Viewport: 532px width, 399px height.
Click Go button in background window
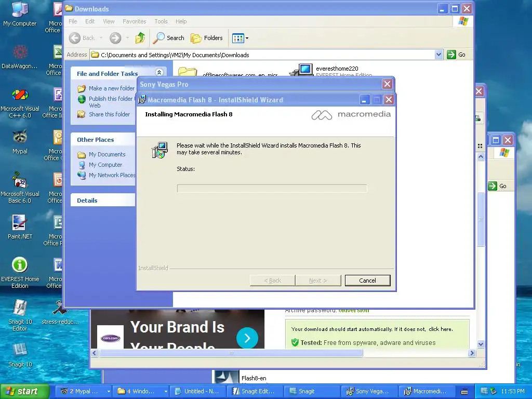click(498, 186)
